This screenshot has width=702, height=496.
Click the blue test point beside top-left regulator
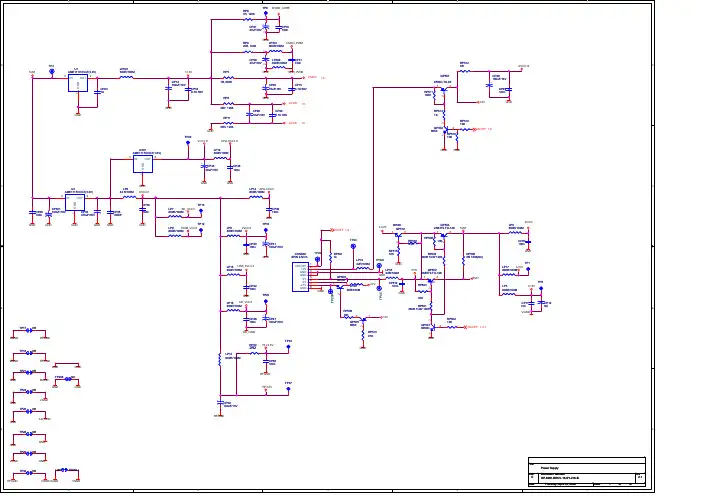pos(51,69)
